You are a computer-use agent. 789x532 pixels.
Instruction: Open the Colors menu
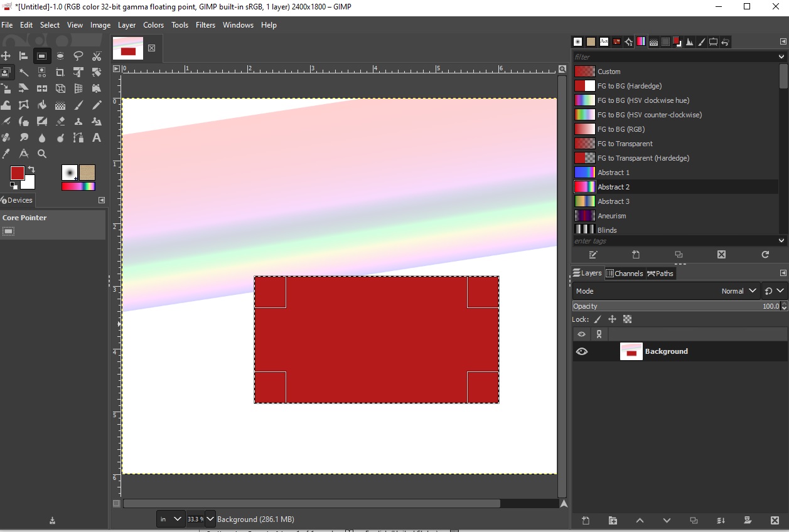click(x=153, y=25)
